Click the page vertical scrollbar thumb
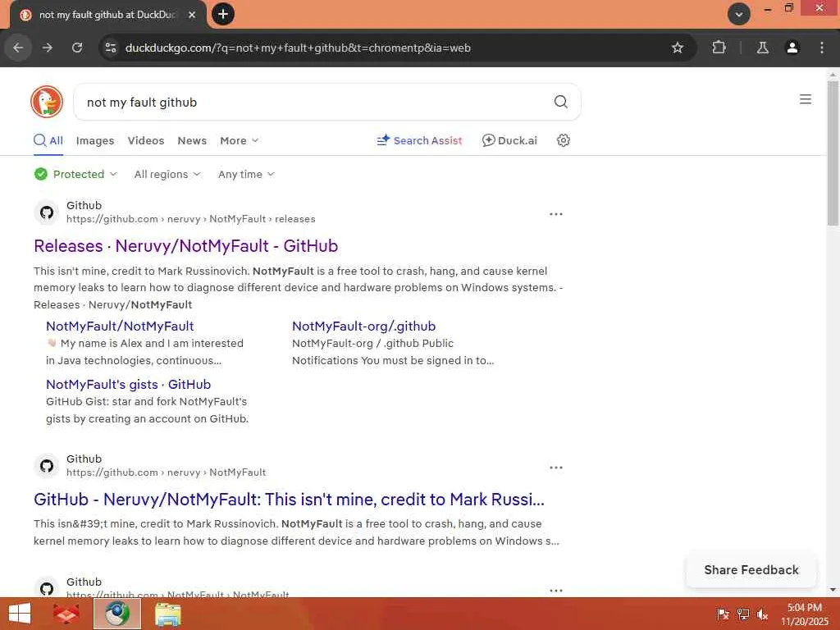Viewport: 840px width, 630px height. point(833,153)
